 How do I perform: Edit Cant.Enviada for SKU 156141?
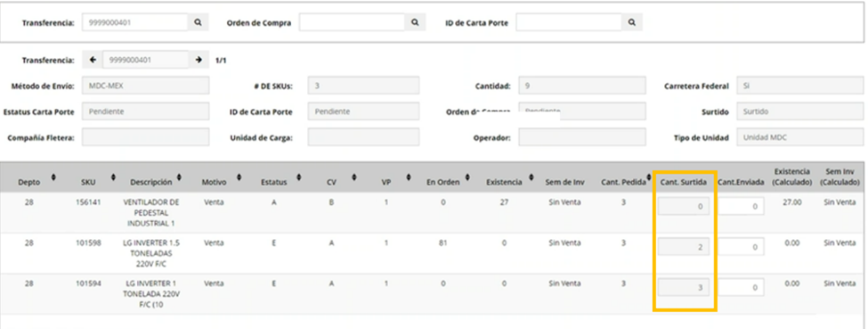coord(742,206)
